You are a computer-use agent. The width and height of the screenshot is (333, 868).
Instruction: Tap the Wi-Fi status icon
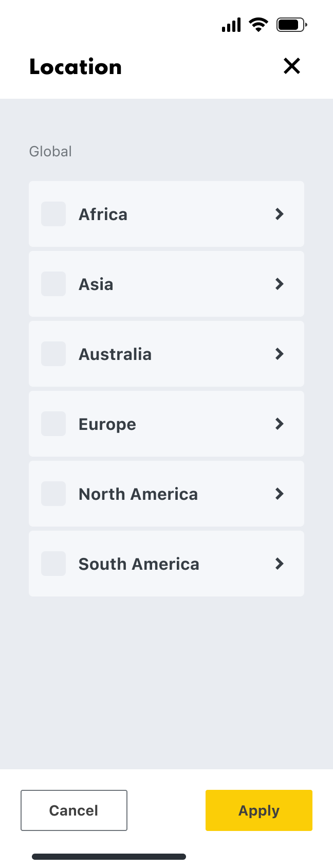pos(258,24)
